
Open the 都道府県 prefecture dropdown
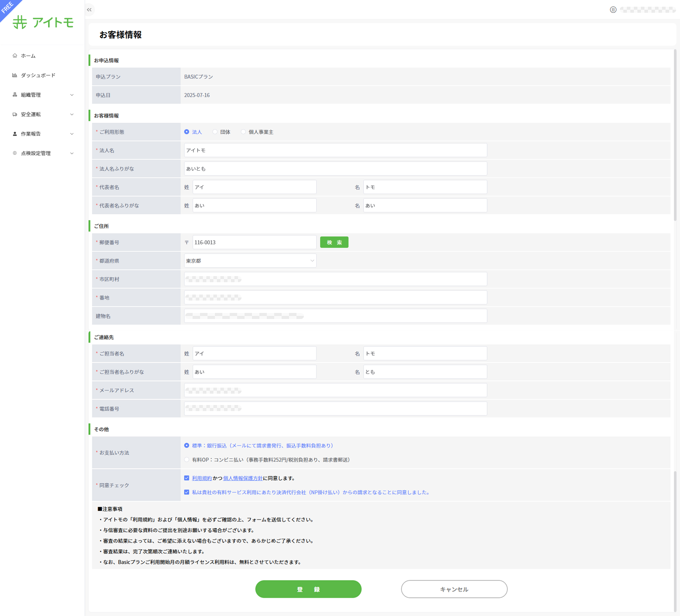point(250,261)
